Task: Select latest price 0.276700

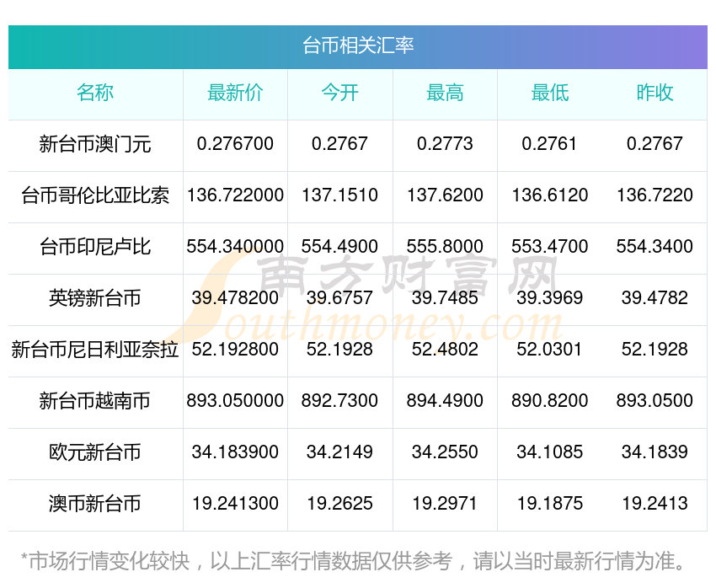Action: 235,144
